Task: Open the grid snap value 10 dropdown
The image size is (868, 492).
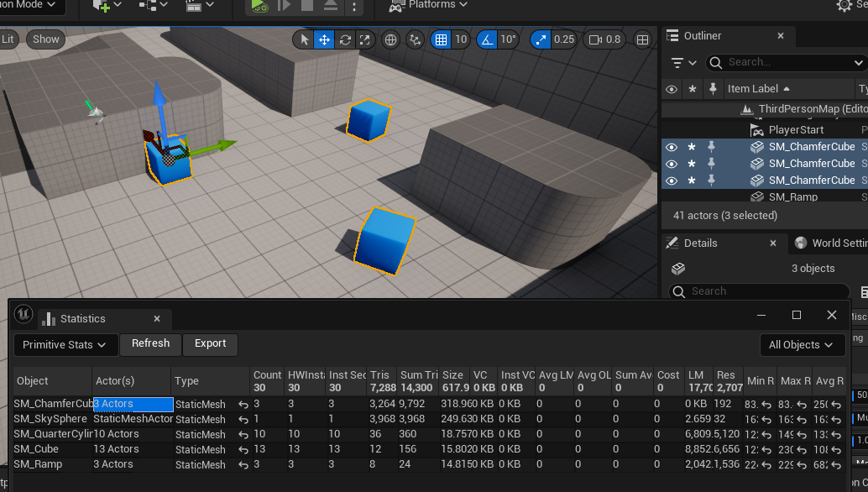Action: (461, 39)
